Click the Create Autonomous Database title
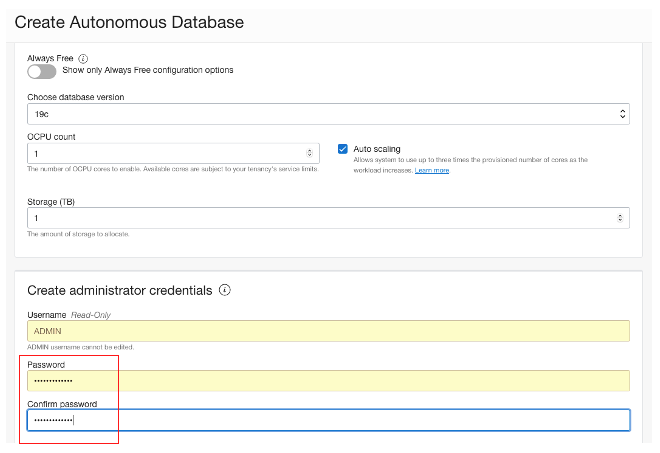660x453 pixels. [x=129, y=22]
